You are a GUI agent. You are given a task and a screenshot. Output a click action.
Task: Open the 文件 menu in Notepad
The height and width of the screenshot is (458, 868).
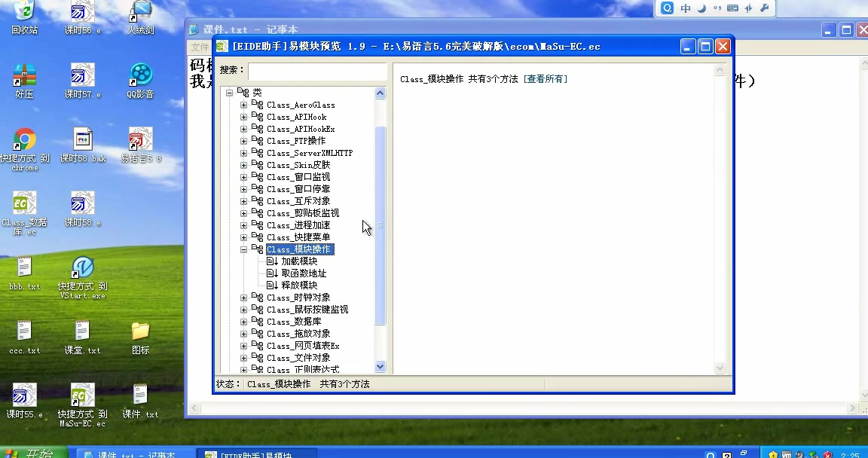[199, 46]
